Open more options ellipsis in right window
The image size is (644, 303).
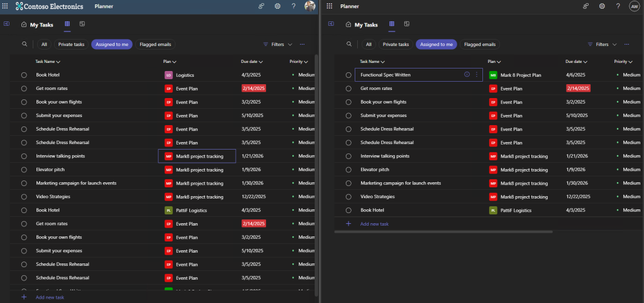627,45
